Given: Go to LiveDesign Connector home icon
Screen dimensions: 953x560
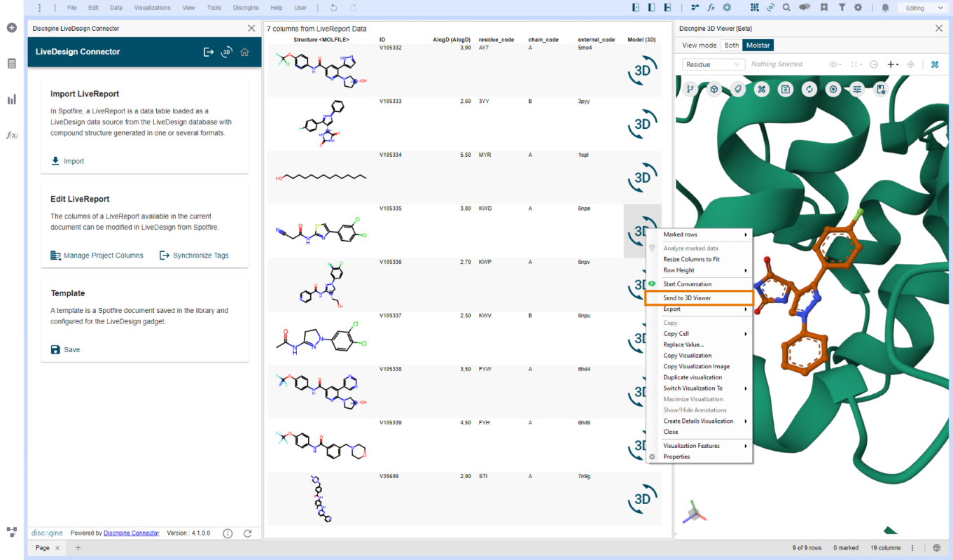Looking at the screenshot, I should 244,52.
